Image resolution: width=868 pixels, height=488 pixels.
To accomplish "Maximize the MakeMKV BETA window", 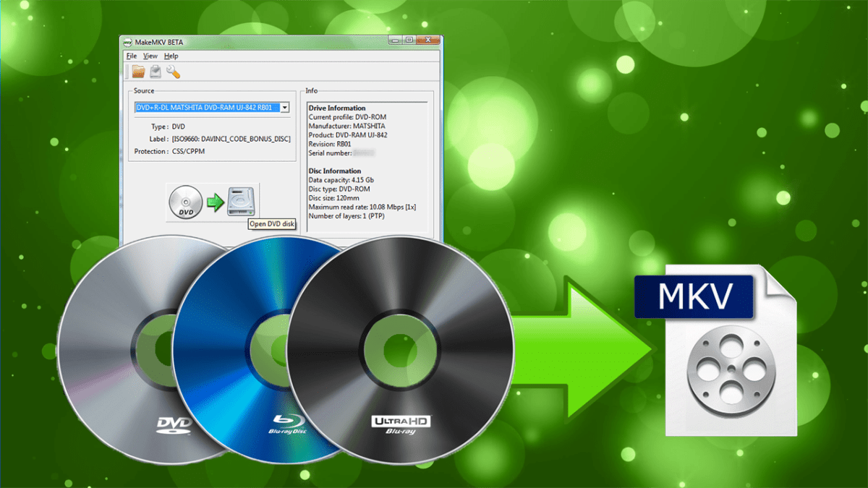I will point(409,40).
